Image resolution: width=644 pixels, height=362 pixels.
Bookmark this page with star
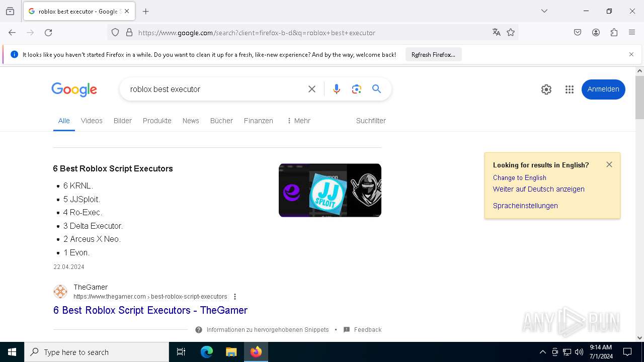coord(511,33)
